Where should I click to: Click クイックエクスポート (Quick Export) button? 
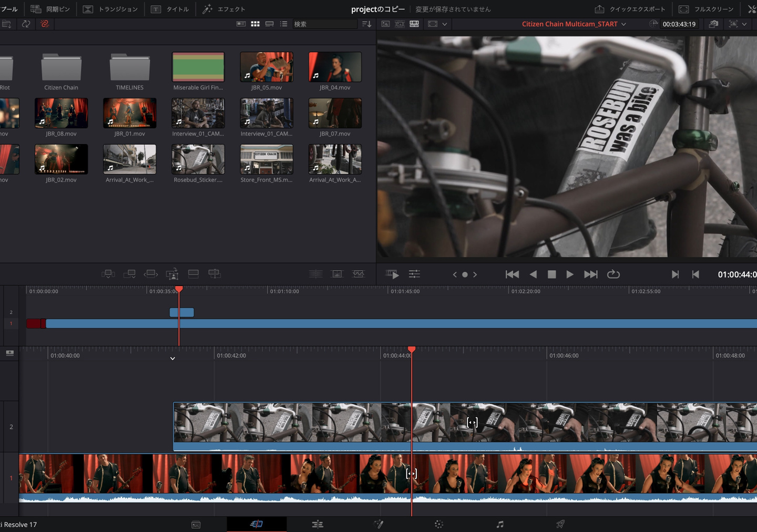pos(630,9)
